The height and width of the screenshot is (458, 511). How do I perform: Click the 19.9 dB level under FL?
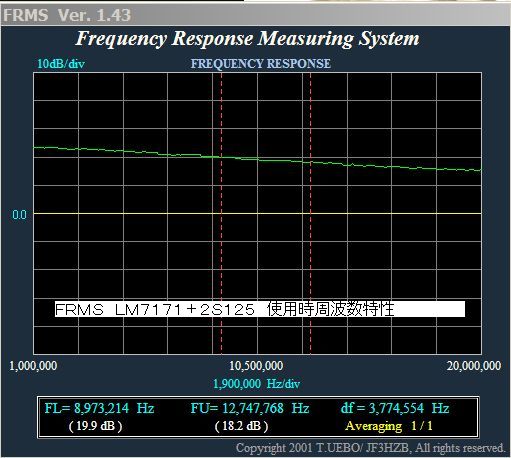point(95,426)
